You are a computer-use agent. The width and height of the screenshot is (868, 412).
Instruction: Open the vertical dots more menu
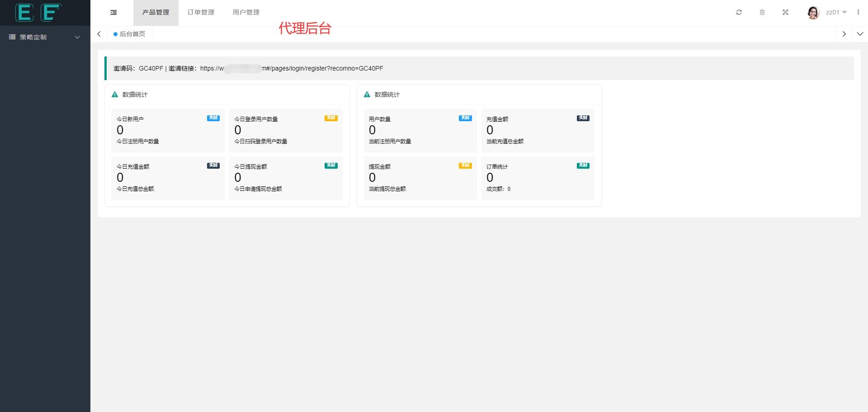858,12
